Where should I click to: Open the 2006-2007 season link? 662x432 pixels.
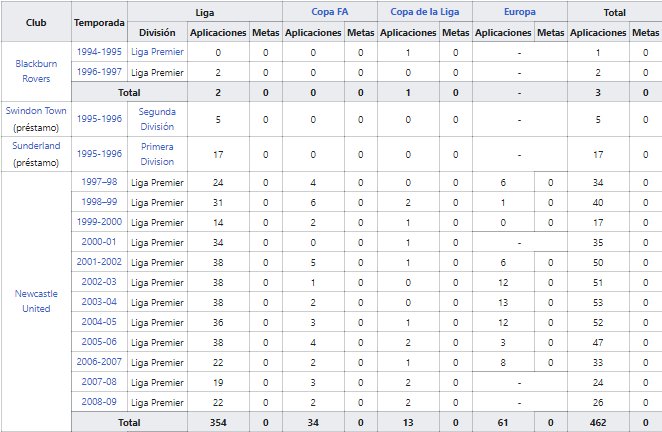99,362
